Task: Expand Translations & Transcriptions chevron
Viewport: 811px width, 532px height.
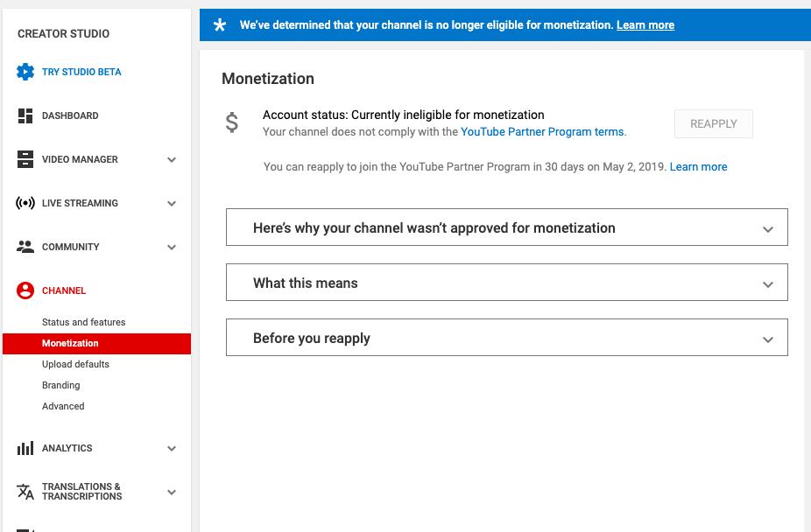Action: [172, 493]
